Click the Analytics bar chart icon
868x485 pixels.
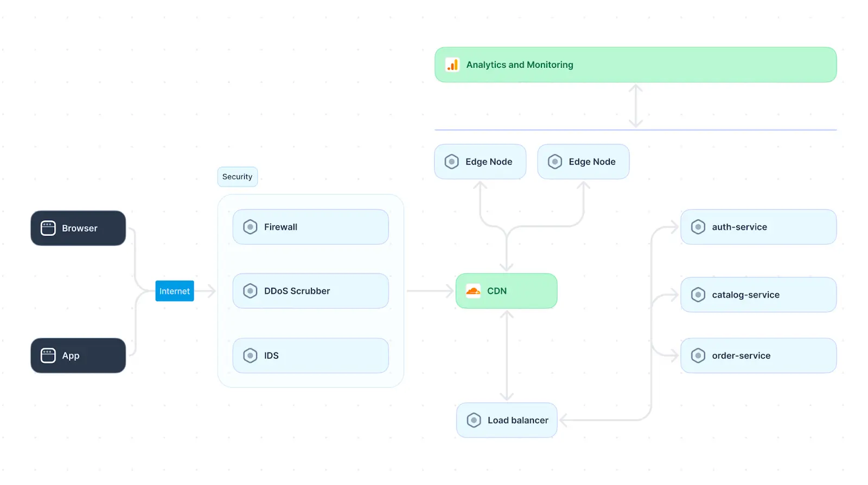(x=452, y=65)
